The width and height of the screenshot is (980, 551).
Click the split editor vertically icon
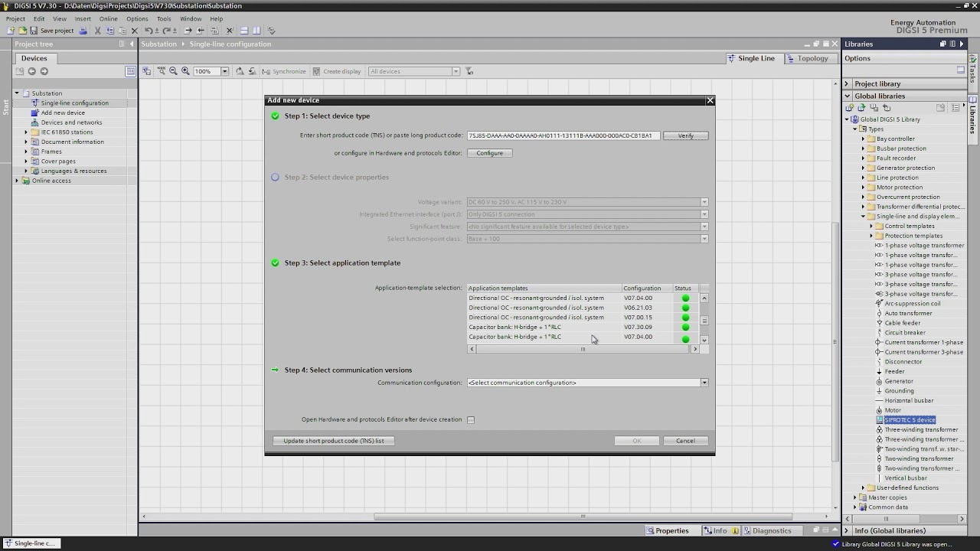[256, 31]
